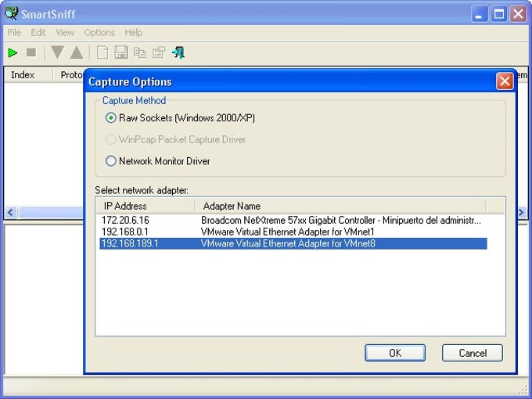Choose the VMnet1 adapter at 192.168.0.1
The height and width of the screenshot is (399, 532).
pos(293,232)
